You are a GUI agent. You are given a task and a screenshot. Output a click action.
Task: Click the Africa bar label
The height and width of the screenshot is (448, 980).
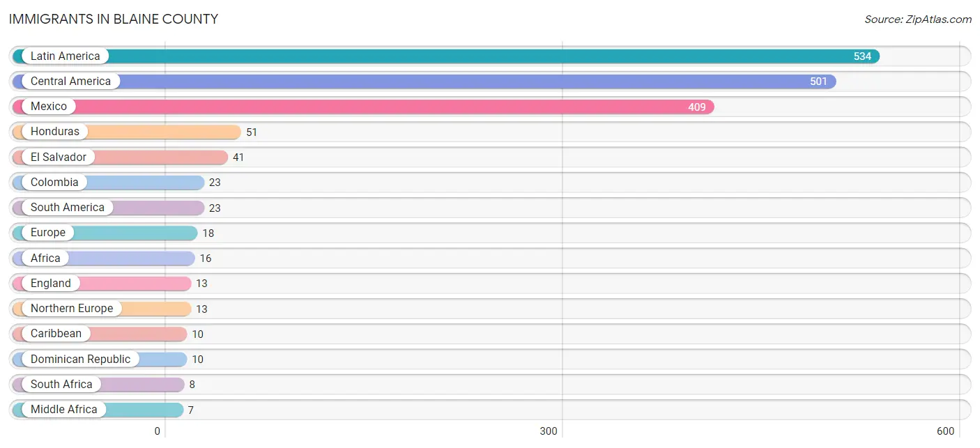coord(45,258)
